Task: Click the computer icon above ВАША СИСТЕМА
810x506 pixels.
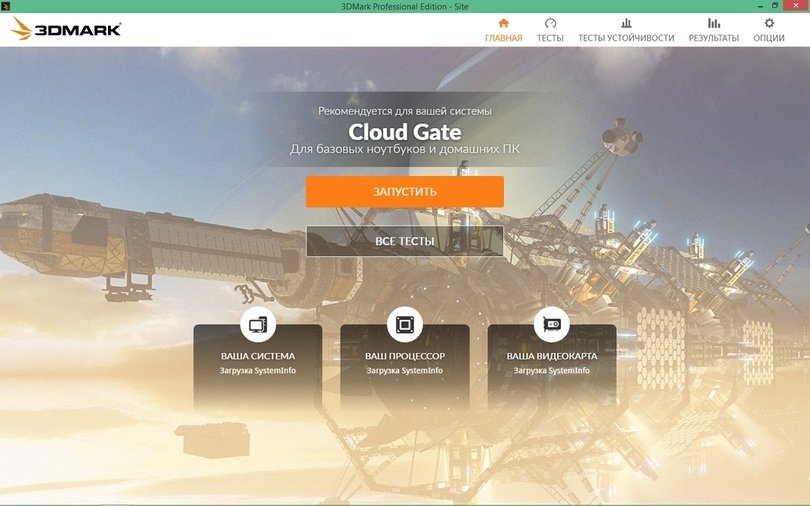Action: (258, 325)
